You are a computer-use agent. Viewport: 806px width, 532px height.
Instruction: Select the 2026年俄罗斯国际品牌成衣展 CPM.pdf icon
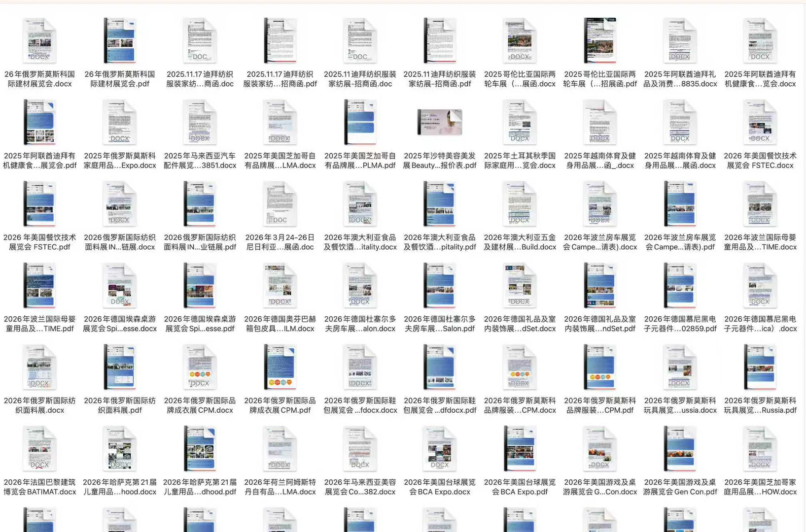point(280,367)
